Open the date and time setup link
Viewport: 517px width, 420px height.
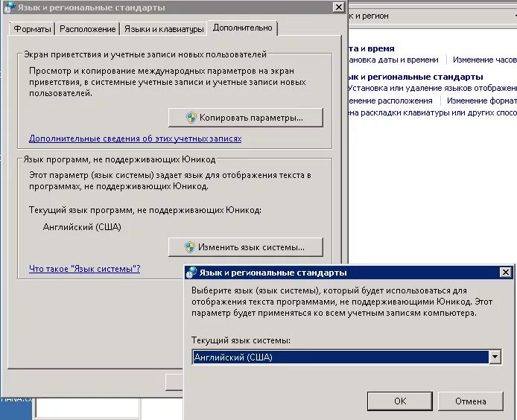pyautogui.click(x=393, y=60)
